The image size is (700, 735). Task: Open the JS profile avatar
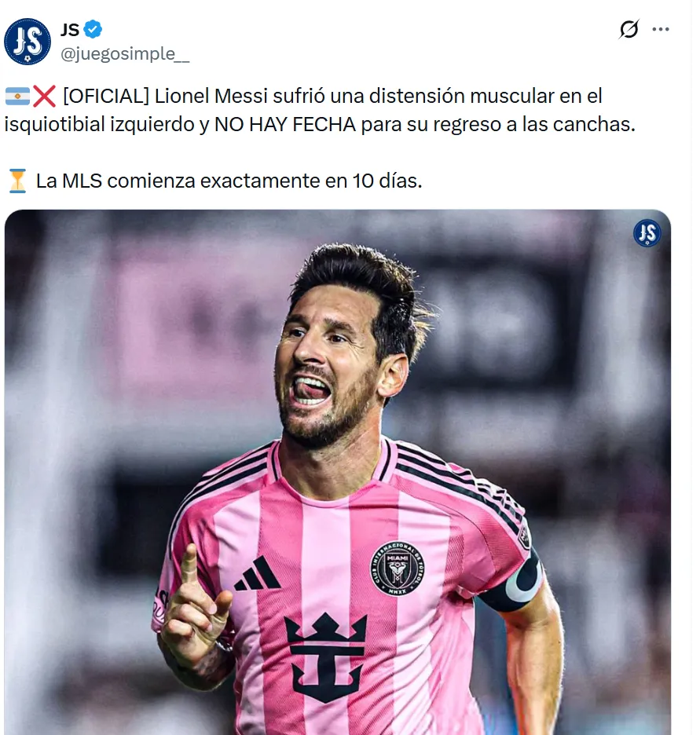(x=27, y=42)
